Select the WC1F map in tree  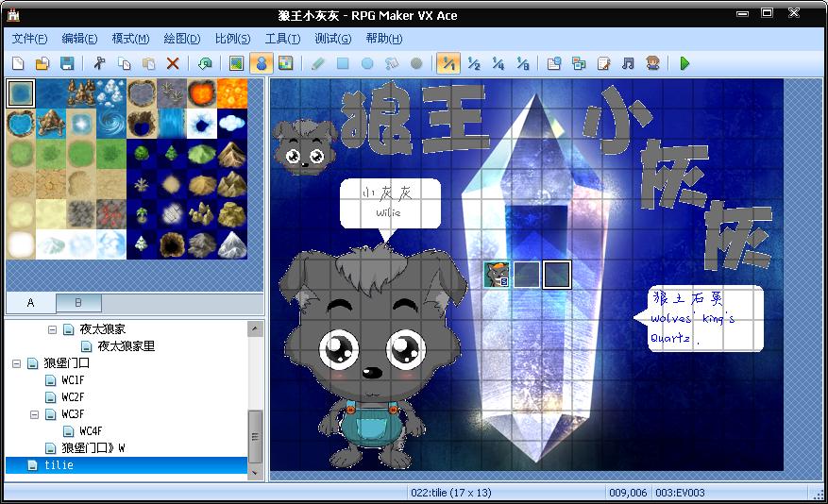click(73, 380)
